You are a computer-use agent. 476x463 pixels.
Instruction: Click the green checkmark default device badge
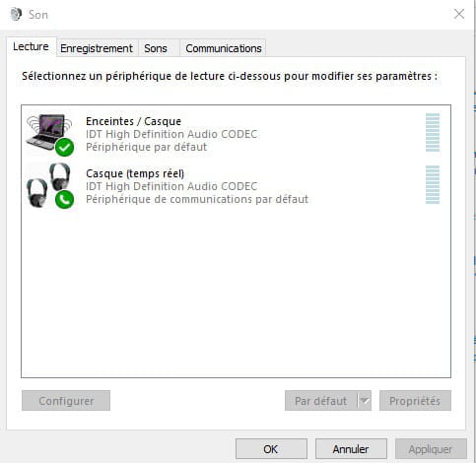64,148
